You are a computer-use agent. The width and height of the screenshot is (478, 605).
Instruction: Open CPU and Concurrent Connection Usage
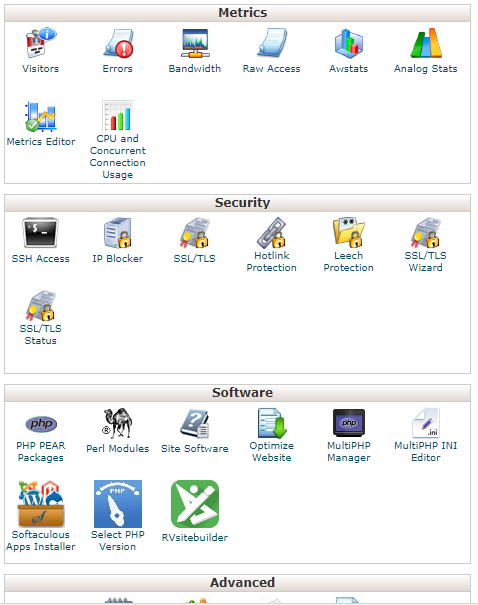118,156
